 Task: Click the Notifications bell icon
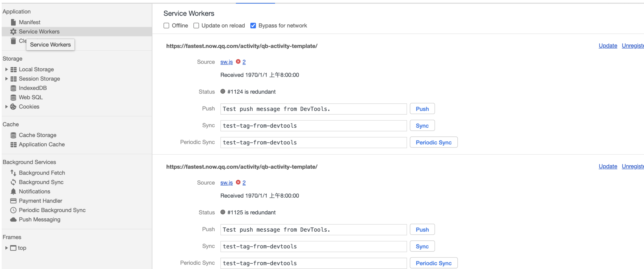[x=13, y=191]
